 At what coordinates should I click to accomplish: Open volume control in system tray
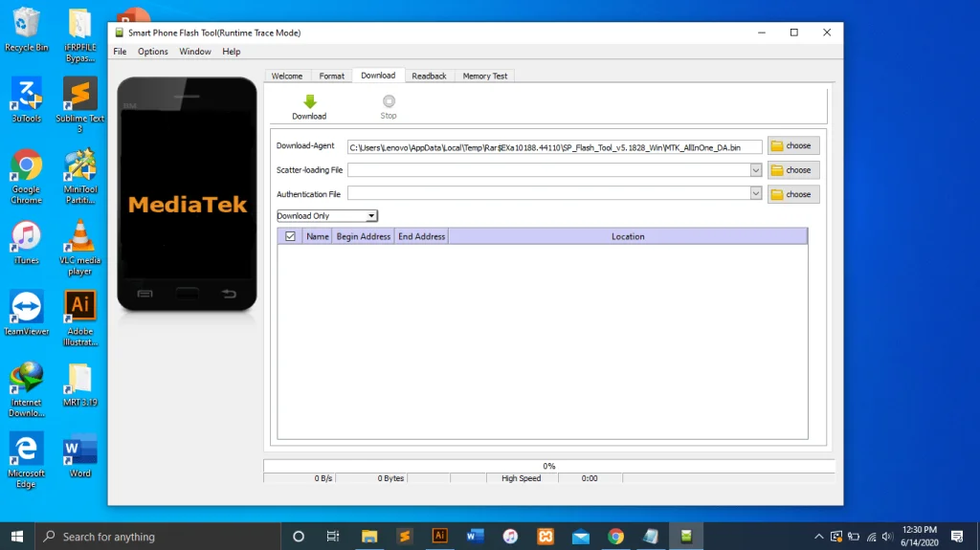[x=887, y=537]
